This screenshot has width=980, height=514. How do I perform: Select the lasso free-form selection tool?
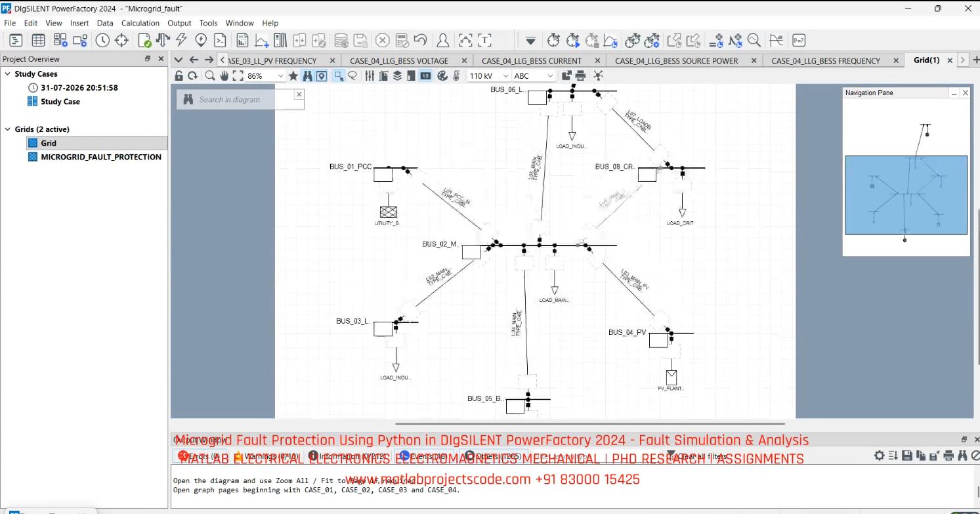tap(352, 75)
